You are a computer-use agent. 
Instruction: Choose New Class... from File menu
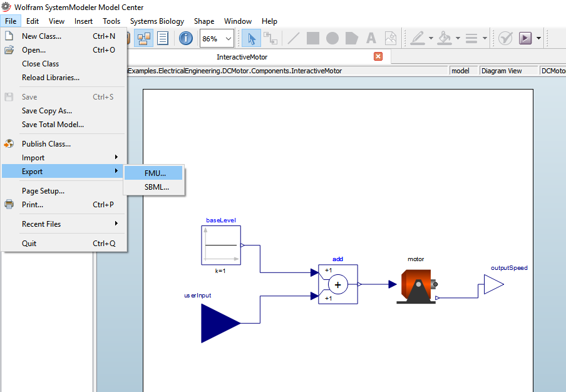[x=64, y=36]
